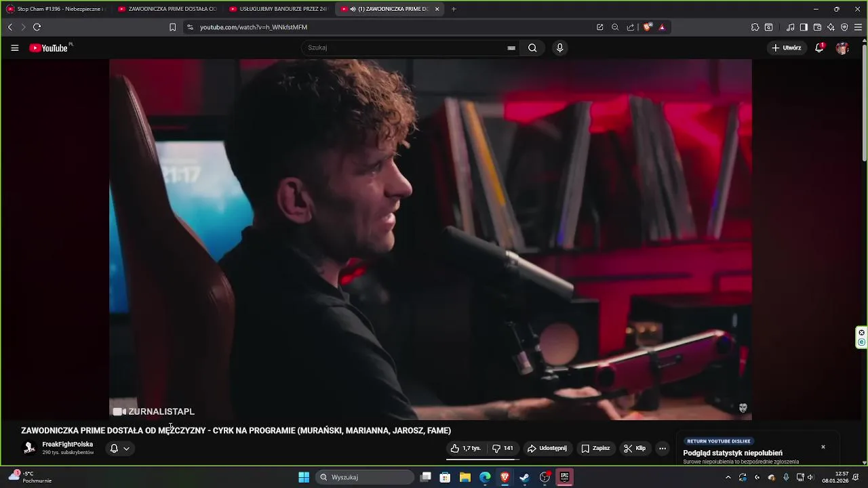Click the YouTube search magnifier button
Screen dimensions: 868x488
[x=532, y=48]
